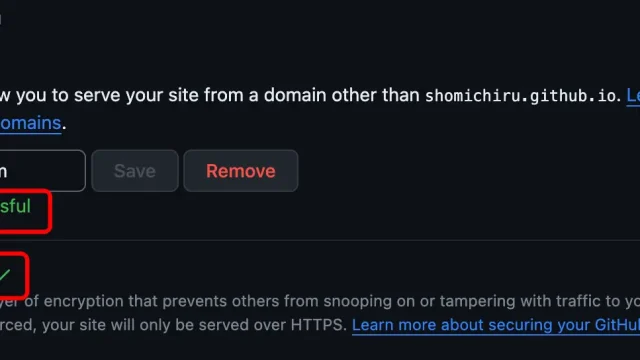Click the small gray mark in the top-left corner
The height and width of the screenshot is (360, 640).
[1, 19]
